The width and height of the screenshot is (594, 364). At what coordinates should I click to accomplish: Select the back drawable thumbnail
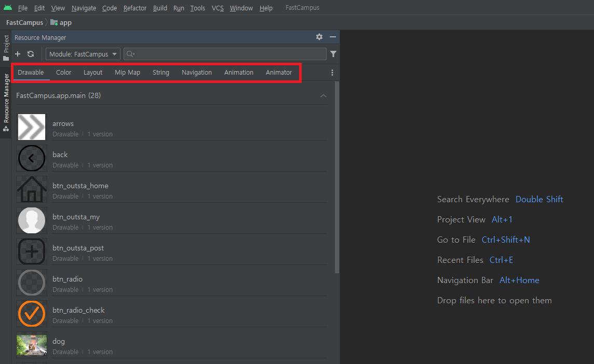coord(32,158)
